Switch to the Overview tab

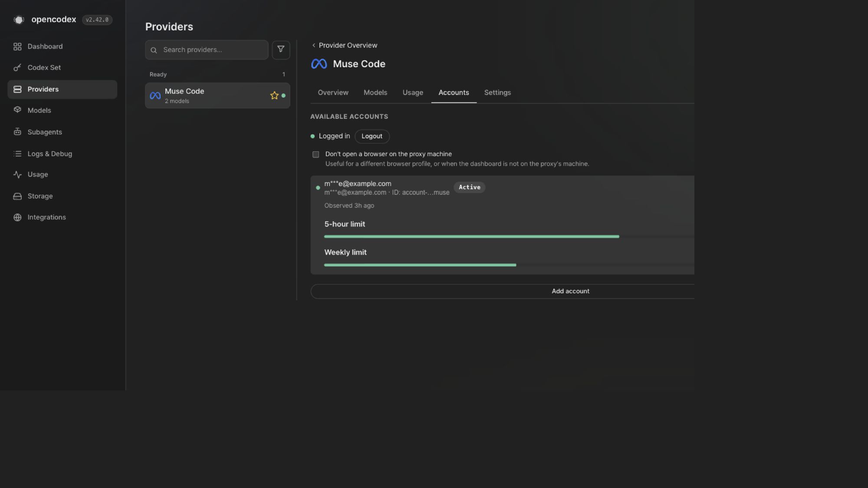(333, 92)
